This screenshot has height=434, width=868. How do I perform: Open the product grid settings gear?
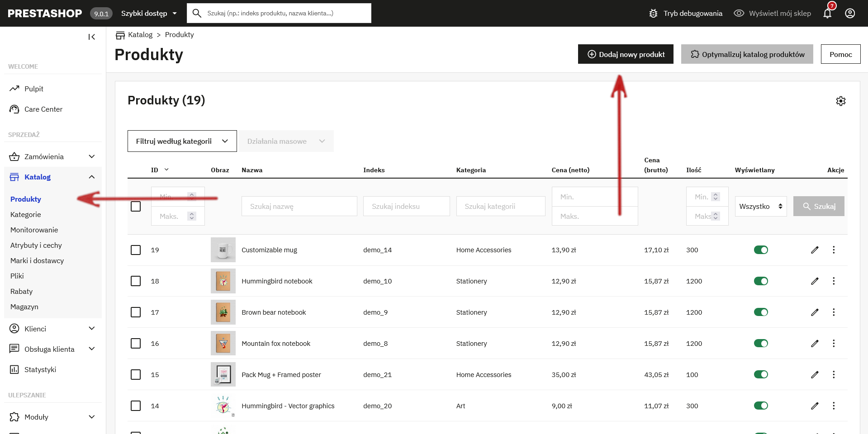pos(840,101)
